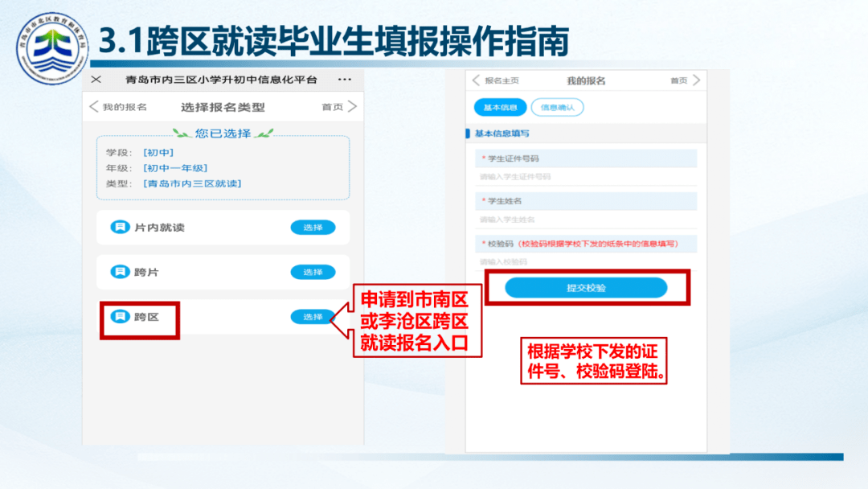Click the back arrow next to 报名主页

(x=476, y=80)
